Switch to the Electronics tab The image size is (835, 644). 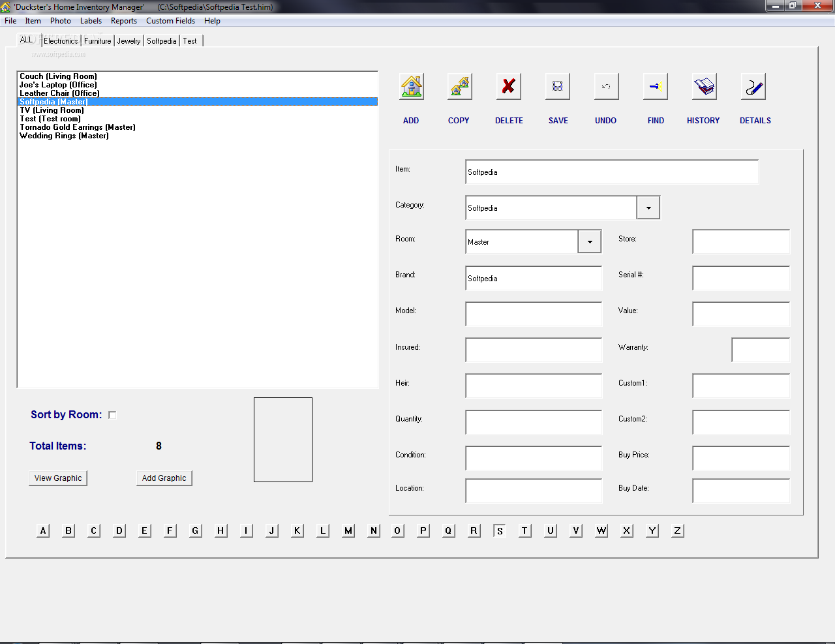[61, 41]
